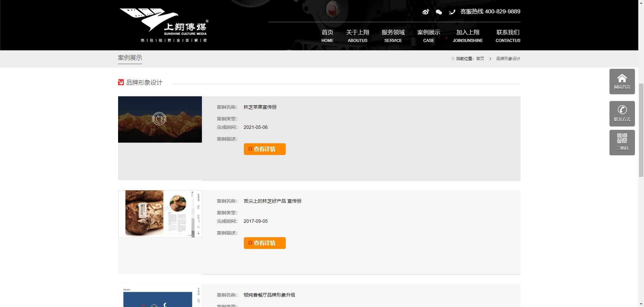Viewport: 644px width, 307px height.
Task: Click the 顿炖香餐厅品牌形象升级 case title
Action: coord(269,295)
